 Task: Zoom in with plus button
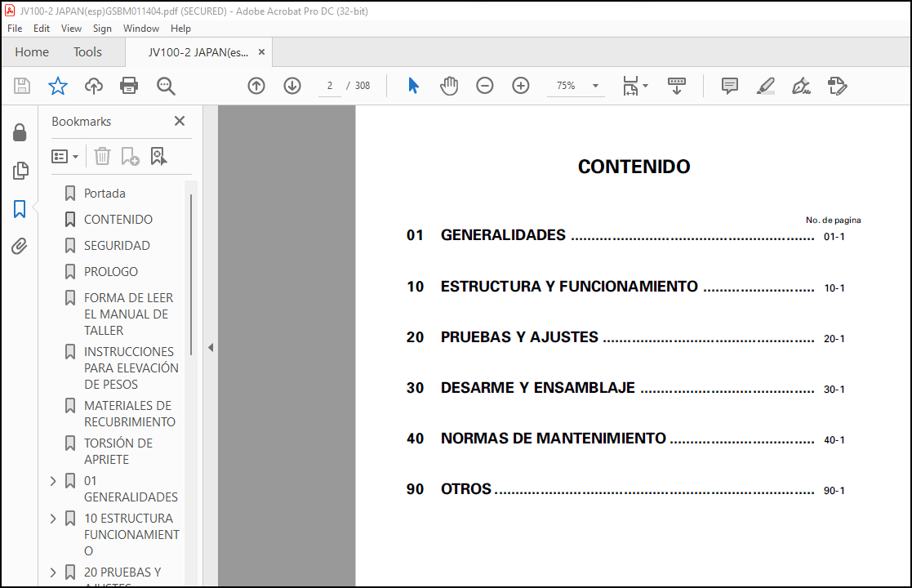(521, 86)
